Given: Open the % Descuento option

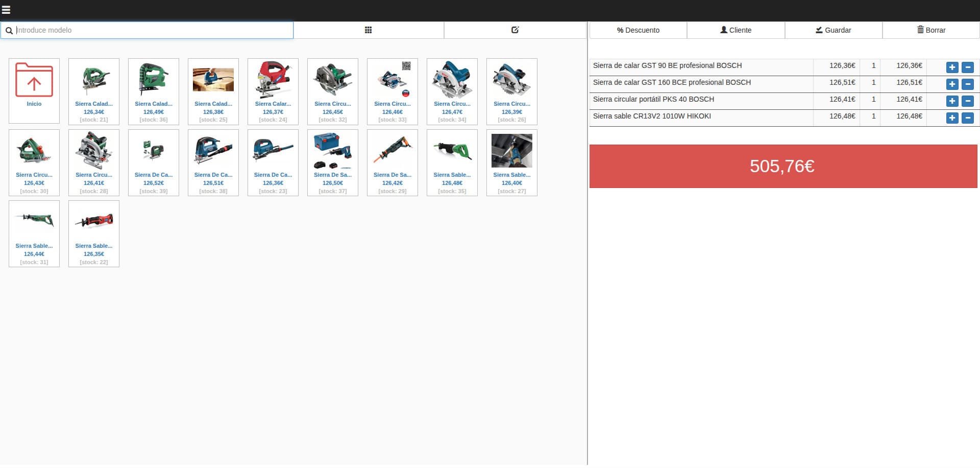Looking at the screenshot, I should click(638, 30).
